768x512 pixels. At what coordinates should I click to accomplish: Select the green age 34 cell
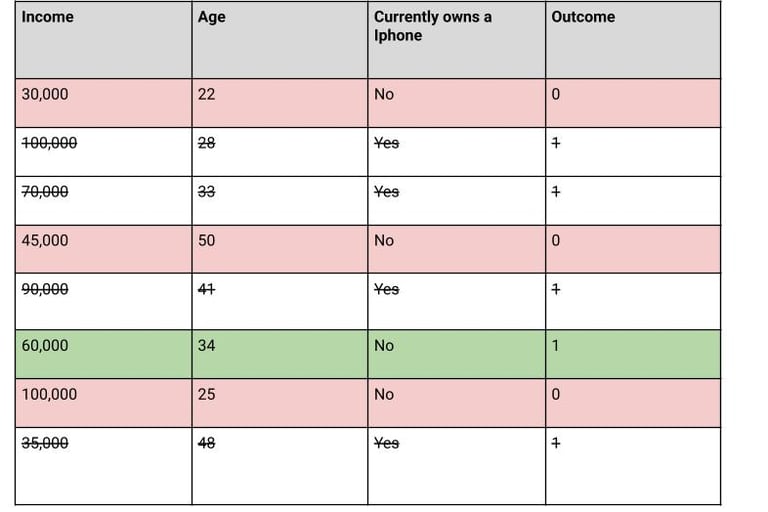(x=207, y=346)
